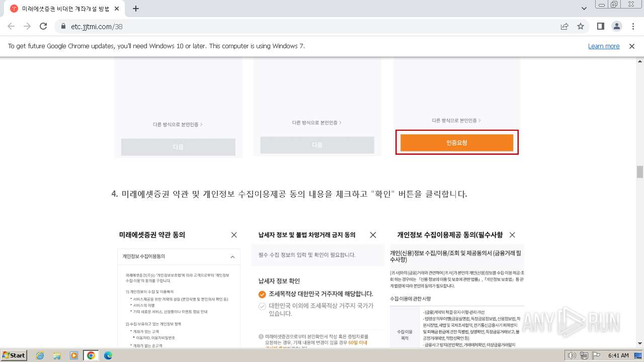Go back to the previous page
Screen dimensions: 644x362
11,26
